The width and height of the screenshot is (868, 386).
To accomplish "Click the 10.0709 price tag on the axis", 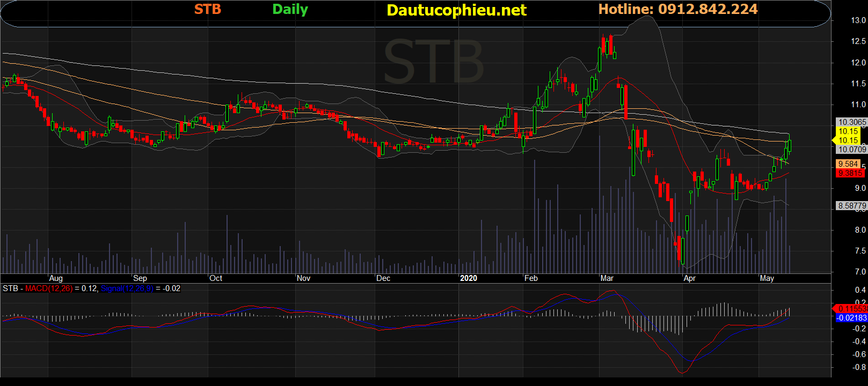I will pos(852,150).
